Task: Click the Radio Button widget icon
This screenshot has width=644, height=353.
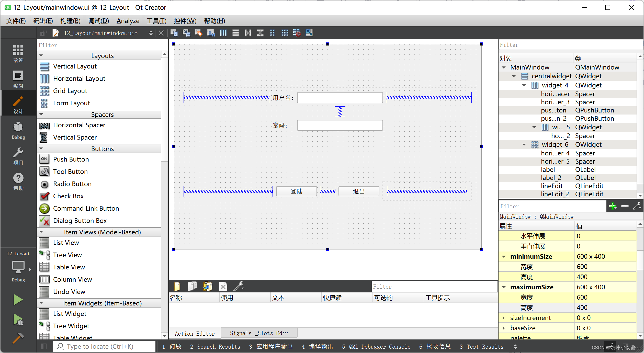Action: pos(45,184)
